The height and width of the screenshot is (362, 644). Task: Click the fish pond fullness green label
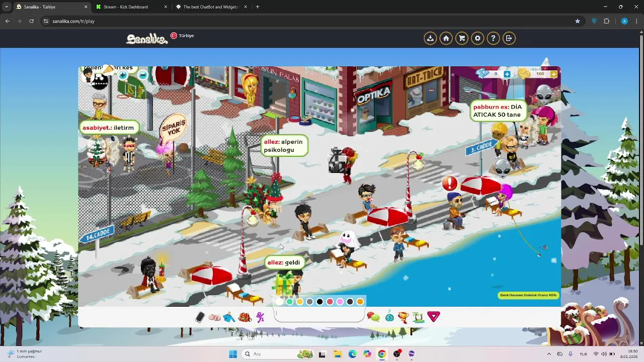pyautogui.click(x=528, y=295)
